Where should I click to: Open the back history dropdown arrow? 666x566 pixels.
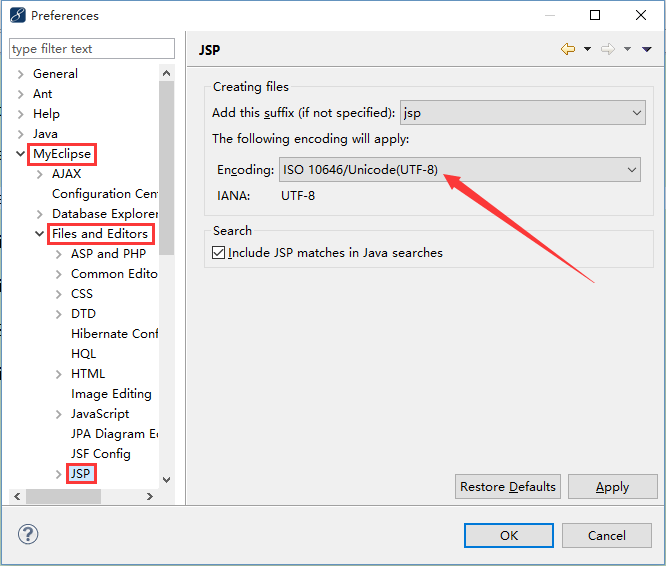[x=587, y=49]
